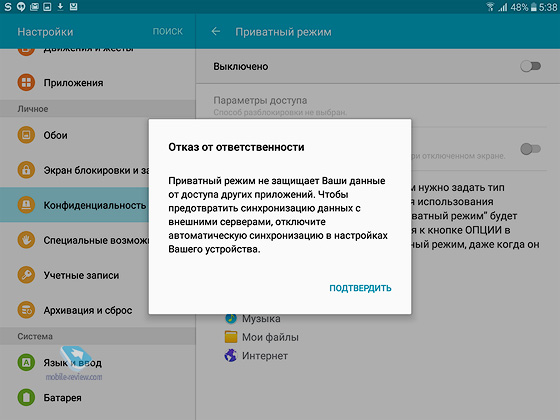560x420 pixels.
Task: Click the green language letter A icon
Action: (x=26, y=362)
